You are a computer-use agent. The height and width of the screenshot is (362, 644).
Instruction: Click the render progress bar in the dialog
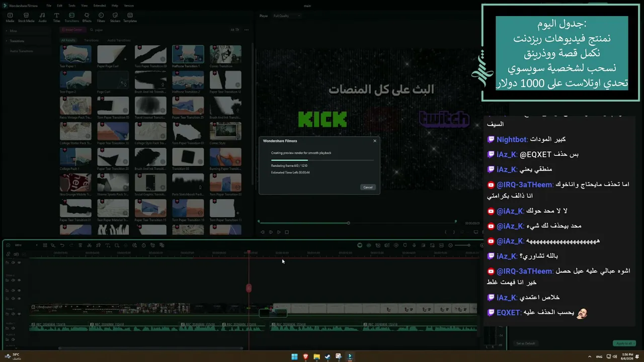point(322,160)
